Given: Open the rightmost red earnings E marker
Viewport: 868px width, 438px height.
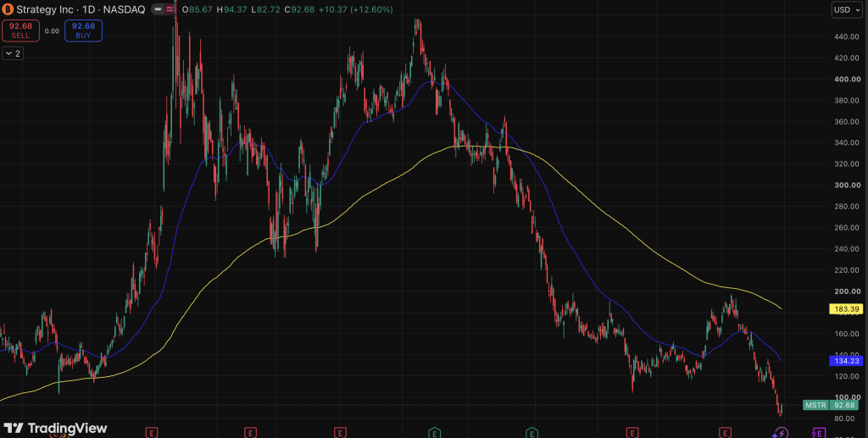Looking at the screenshot, I should pyautogui.click(x=726, y=432).
